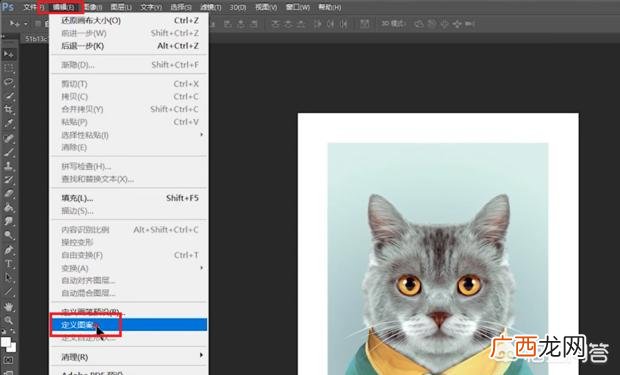Expand the 变换(A) submenu arrow

(x=202, y=268)
